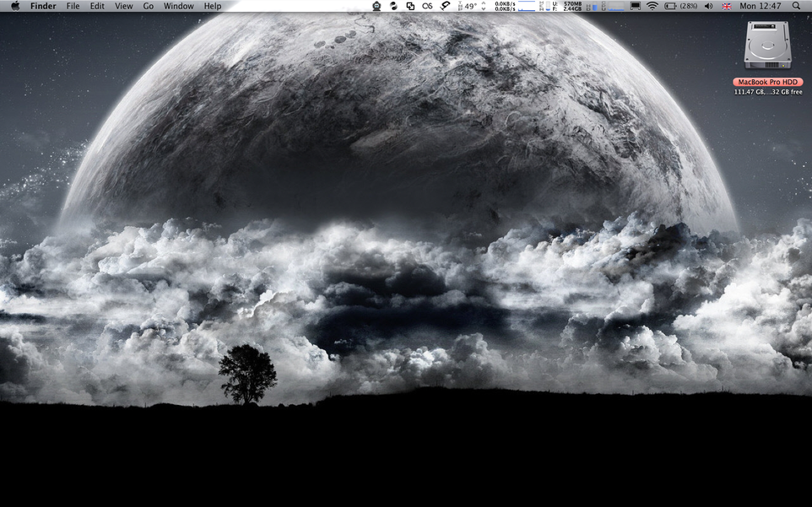Click the robot face menu bar icon
812x507 pixels.
point(377,6)
